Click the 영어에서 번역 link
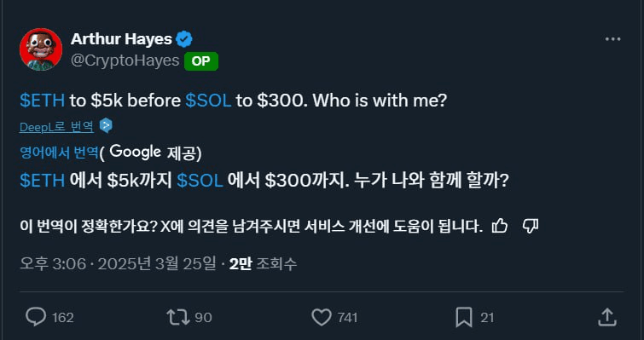The image size is (644, 340). pos(59,153)
